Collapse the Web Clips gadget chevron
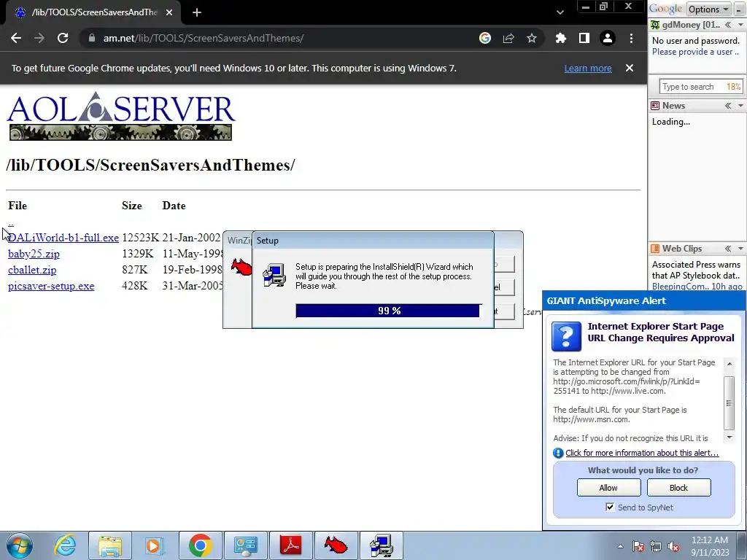Image resolution: width=747 pixels, height=560 pixels. coord(728,249)
